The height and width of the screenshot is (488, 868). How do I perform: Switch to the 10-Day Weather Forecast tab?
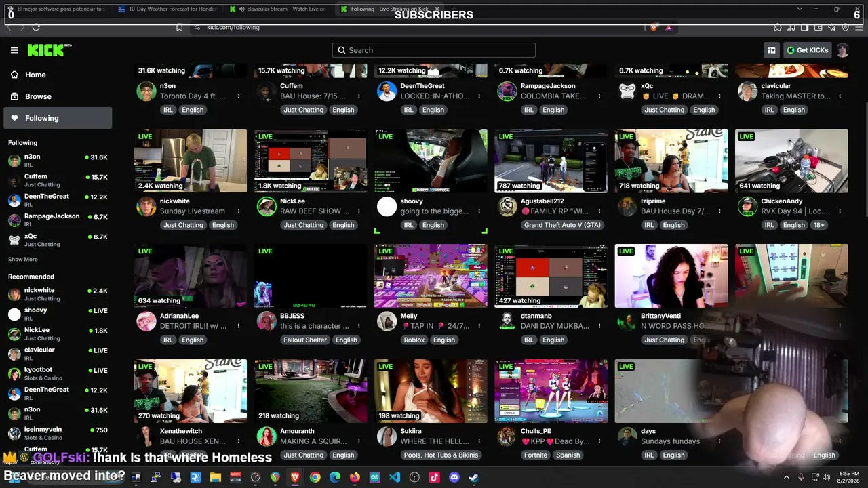click(x=167, y=9)
